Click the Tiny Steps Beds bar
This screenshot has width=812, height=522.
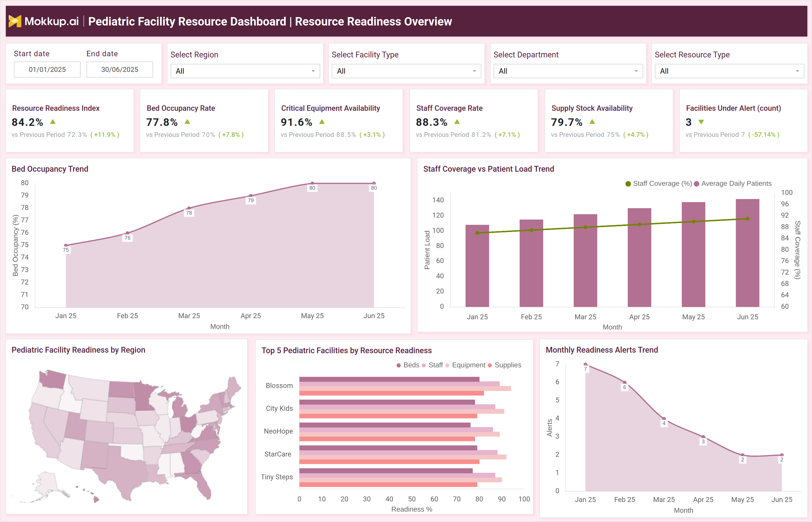tap(386, 471)
